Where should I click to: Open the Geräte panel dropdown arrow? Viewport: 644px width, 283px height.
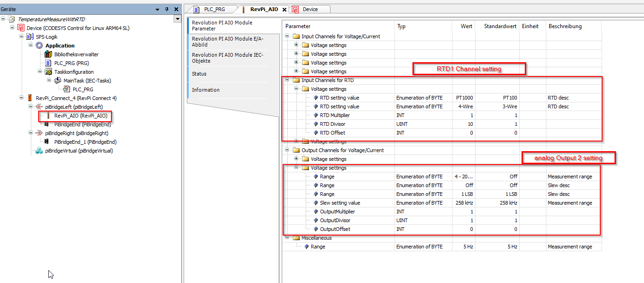[157, 9]
